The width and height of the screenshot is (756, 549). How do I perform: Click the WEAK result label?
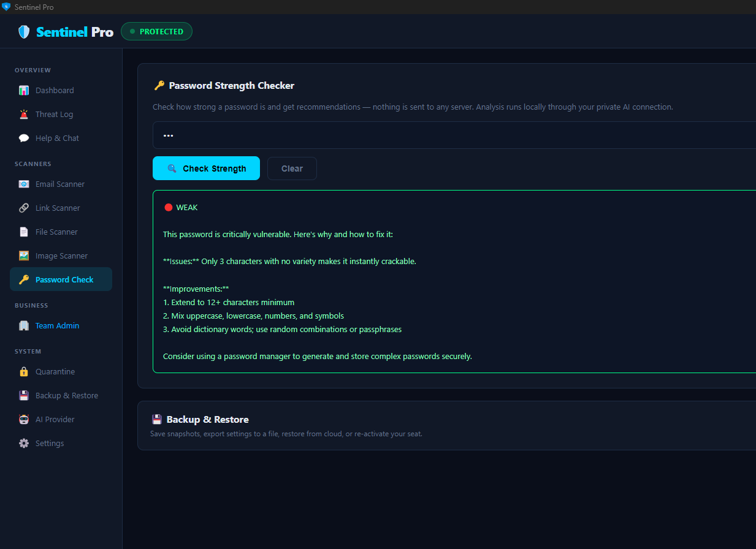[187, 208]
